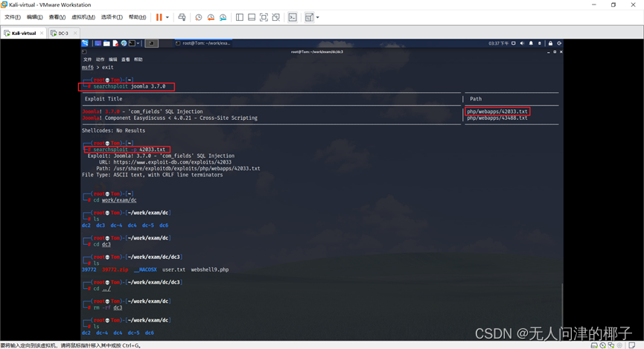Toggle the VMware thumbnail bar view

252,17
